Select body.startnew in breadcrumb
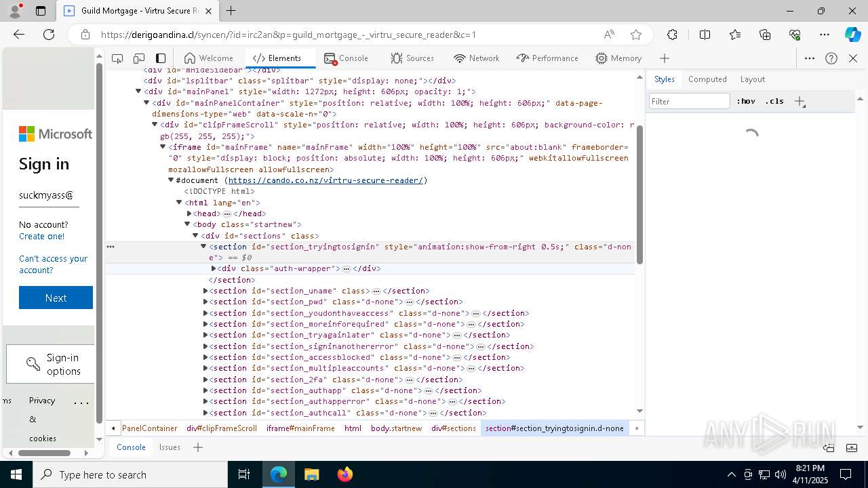The image size is (868, 488). point(396,428)
